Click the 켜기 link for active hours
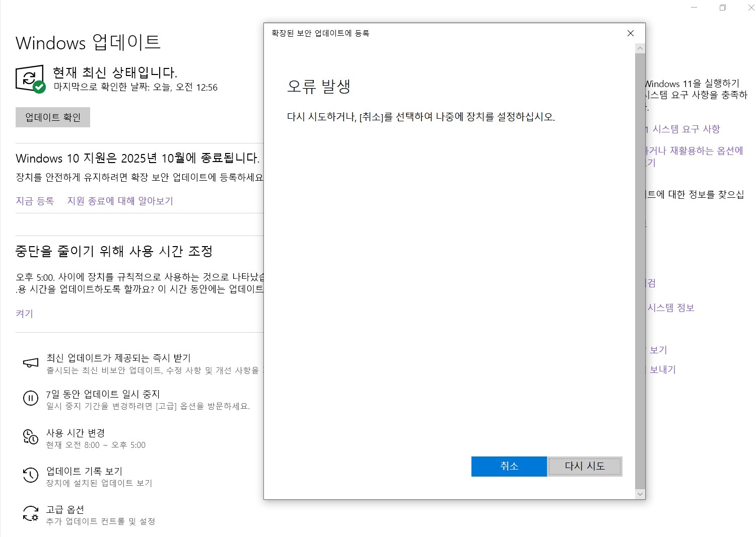The image size is (756, 537). (x=24, y=314)
